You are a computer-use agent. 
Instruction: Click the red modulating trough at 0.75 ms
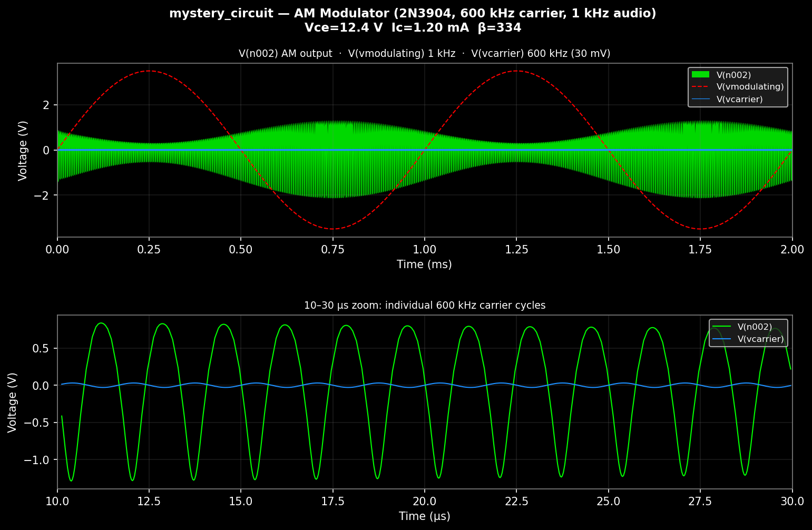[332, 229]
